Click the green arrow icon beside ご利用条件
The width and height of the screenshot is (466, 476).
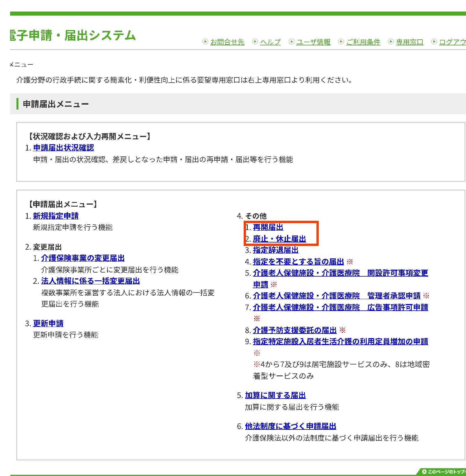point(342,41)
